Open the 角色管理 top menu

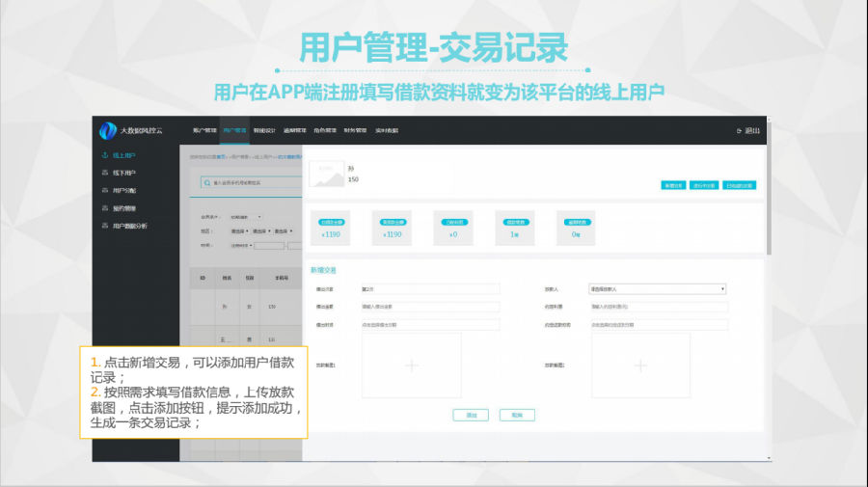point(325,130)
